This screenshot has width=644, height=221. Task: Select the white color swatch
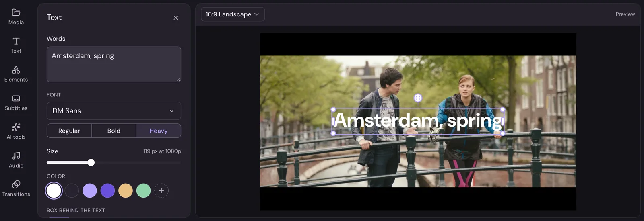coord(54,190)
